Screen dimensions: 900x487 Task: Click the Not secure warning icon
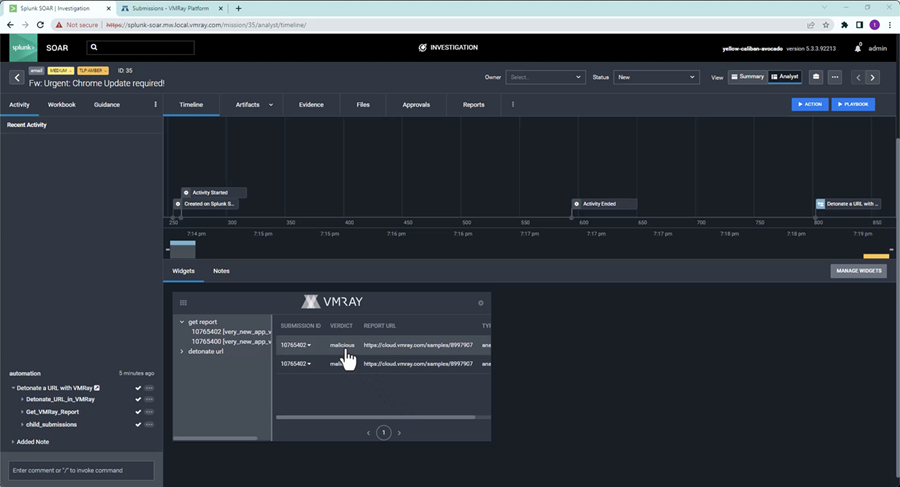59,25
